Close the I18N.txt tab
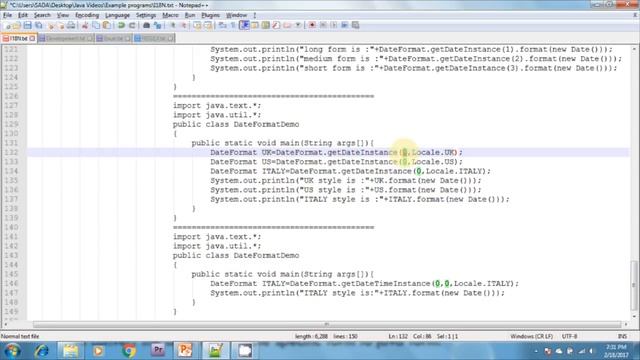This screenshot has height=360, width=640. point(32,38)
